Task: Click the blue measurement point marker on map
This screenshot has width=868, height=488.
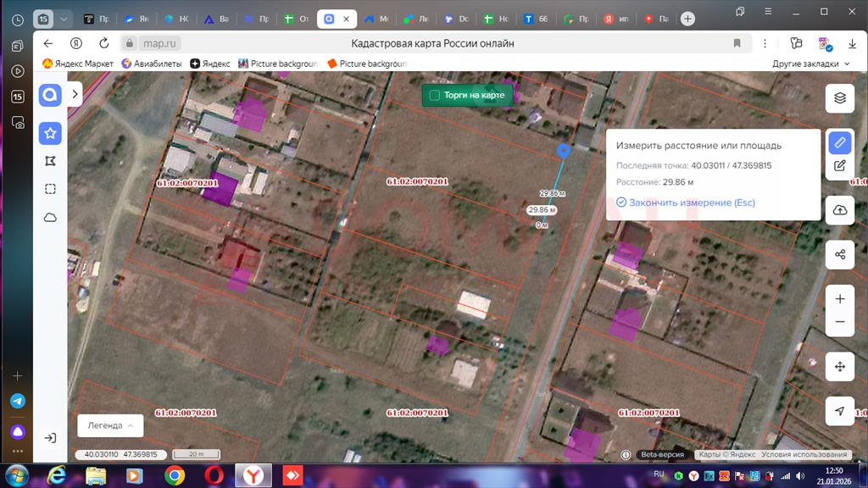Action: (x=563, y=151)
